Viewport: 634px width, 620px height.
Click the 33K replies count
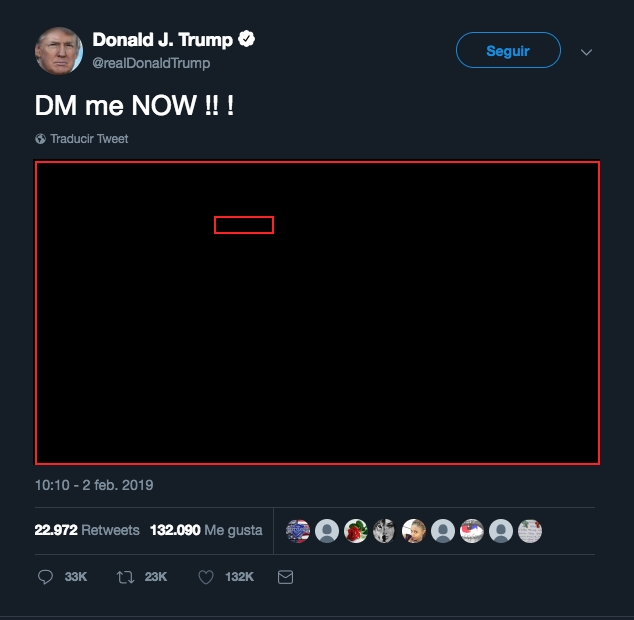tap(76, 577)
